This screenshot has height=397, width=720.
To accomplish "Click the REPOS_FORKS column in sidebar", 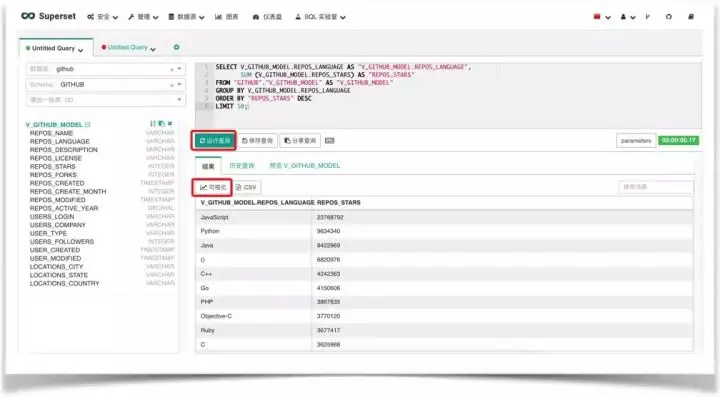I will 53,175.
